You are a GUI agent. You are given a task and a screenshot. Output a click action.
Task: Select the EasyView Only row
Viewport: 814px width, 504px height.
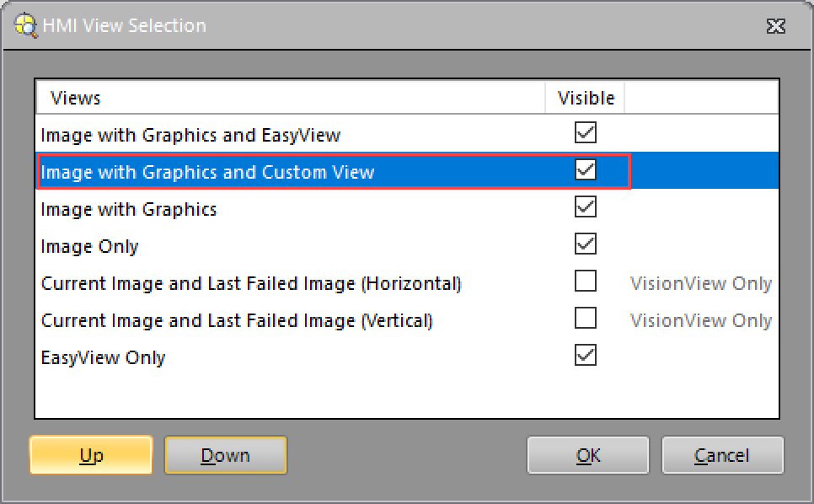click(103, 357)
